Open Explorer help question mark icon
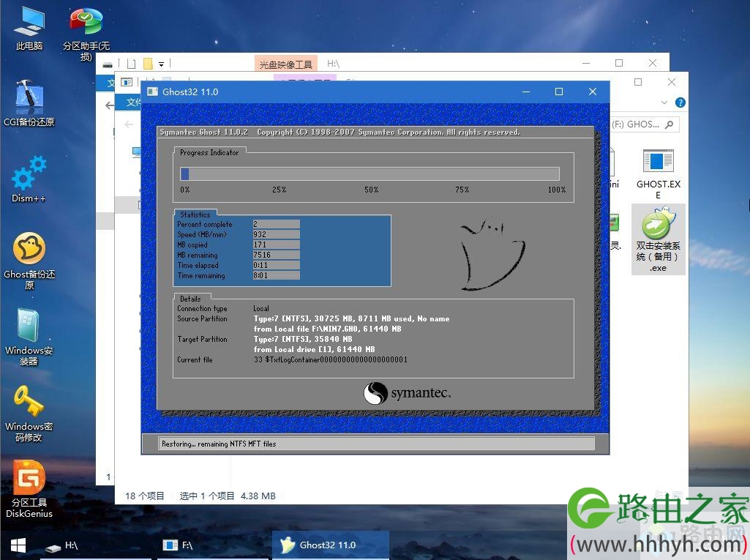Image resolution: width=750 pixels, height=560 pixels. (x=680, y=102)
